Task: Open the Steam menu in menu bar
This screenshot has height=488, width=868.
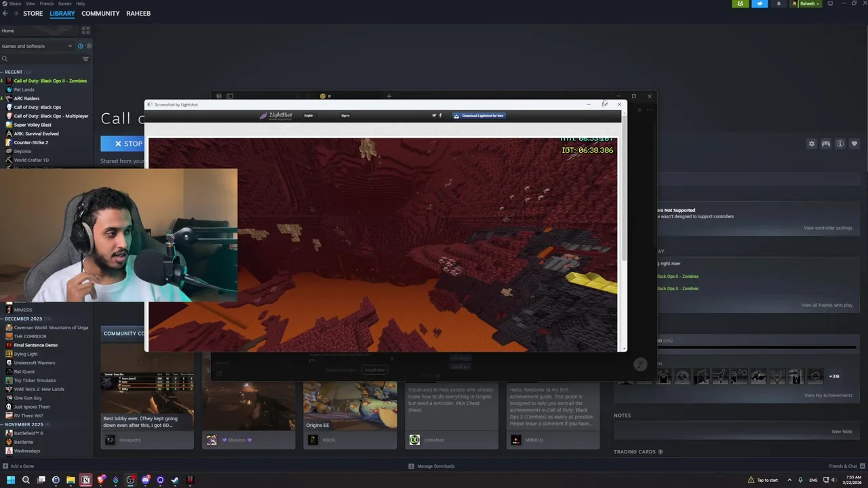Action: pos(15,3)
